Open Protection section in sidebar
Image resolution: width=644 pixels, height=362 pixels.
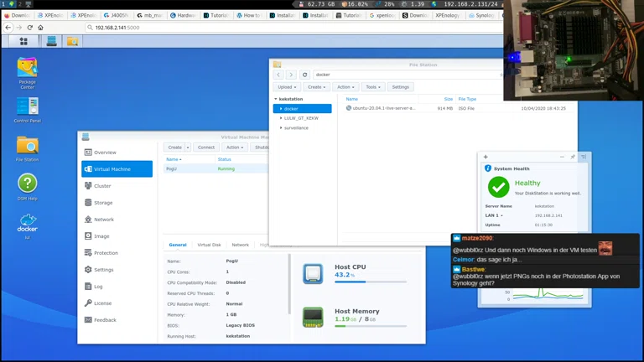(117, 253)
